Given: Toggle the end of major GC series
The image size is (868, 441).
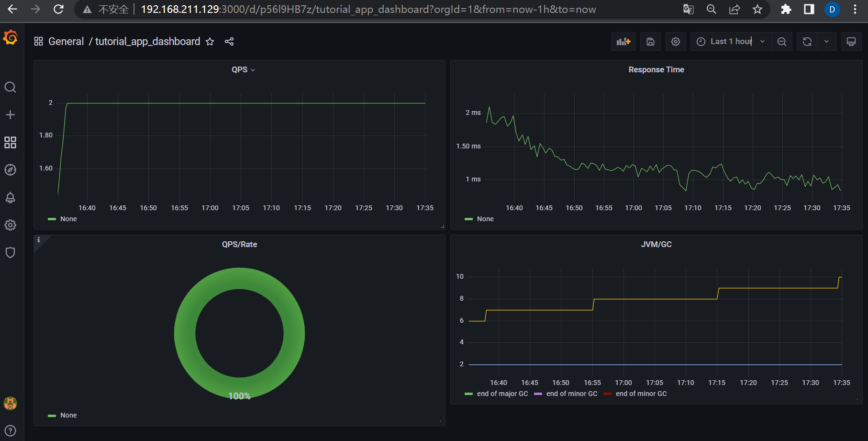Looking at the screenshot, I should (502, 394).
